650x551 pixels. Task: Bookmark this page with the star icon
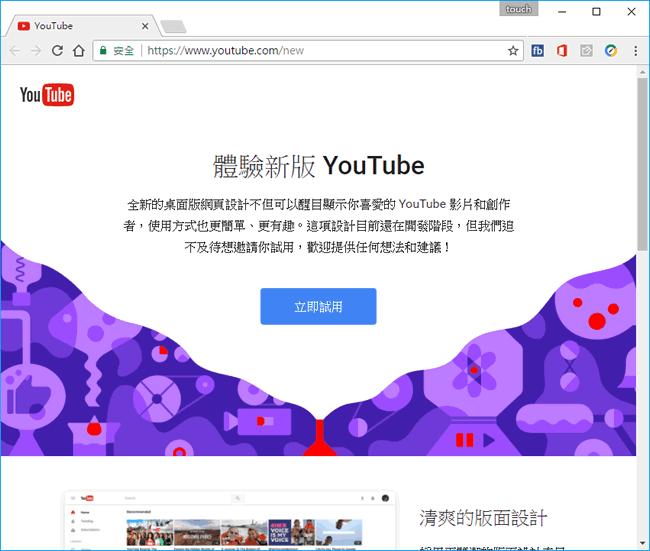coord(513,50)
